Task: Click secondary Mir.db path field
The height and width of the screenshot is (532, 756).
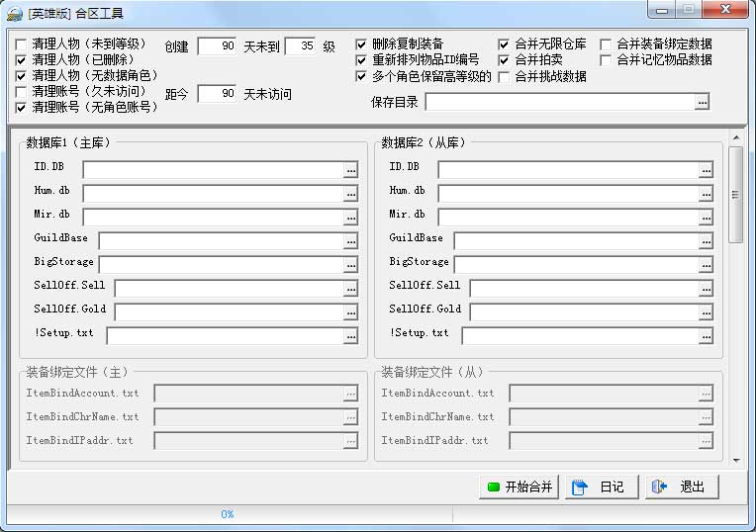Action: pyautogui.click(x=568, y=218)
